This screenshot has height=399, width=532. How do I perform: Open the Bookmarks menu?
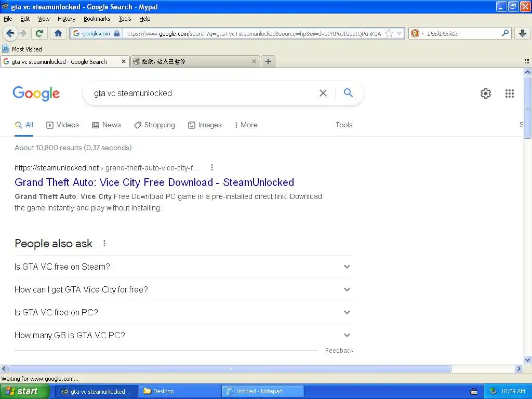tap(97, 19)
